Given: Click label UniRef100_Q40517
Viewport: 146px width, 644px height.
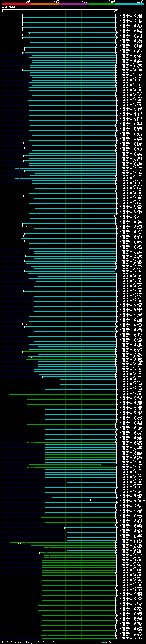Looking at the screenshot, I should (x=131, y=417).
